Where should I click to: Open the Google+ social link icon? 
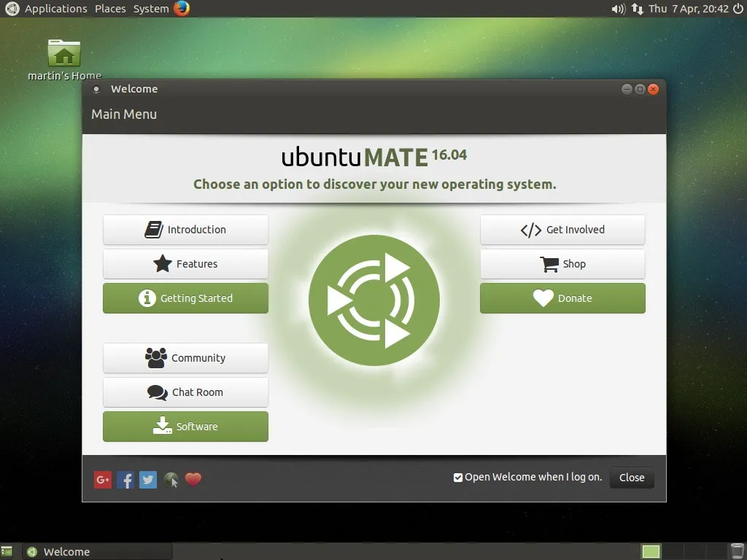[103, 479]
